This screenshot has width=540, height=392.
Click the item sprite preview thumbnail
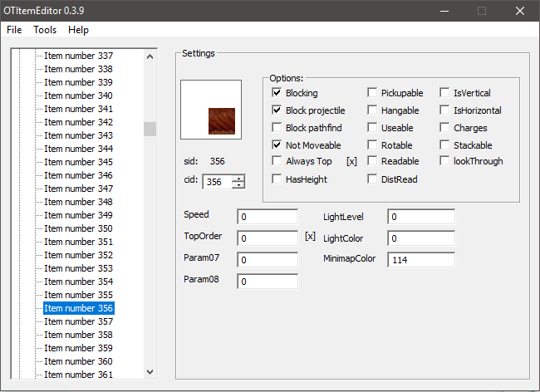tap(211, 110)
